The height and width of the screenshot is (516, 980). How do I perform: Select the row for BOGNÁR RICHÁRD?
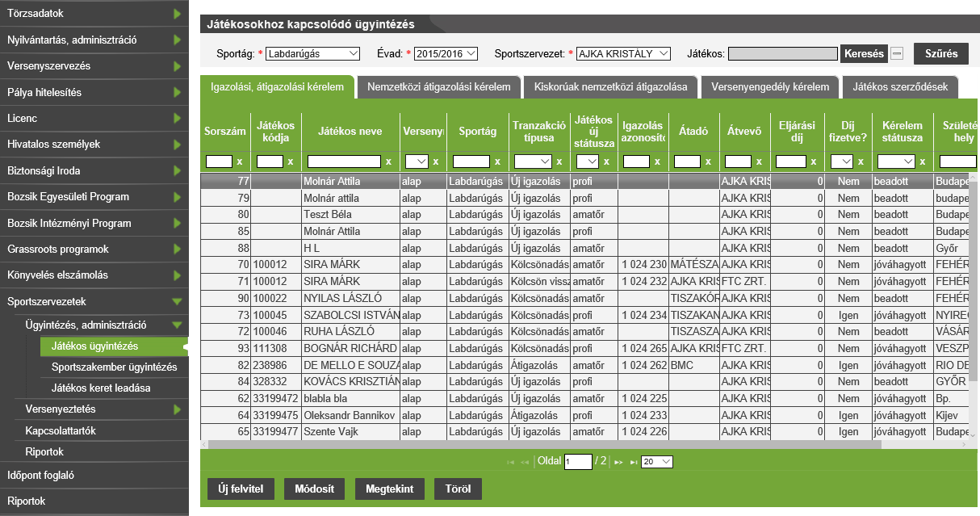pos(584,348)
